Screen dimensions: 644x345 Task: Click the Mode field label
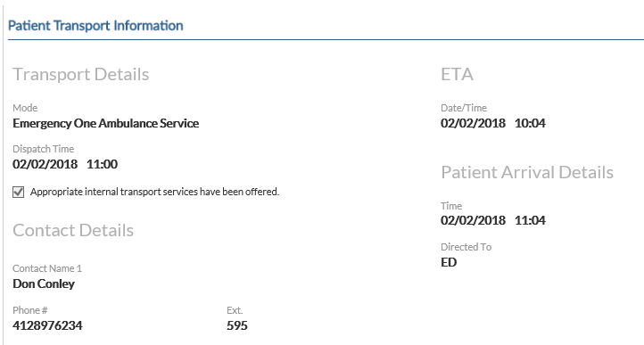(x=25, y=108)
